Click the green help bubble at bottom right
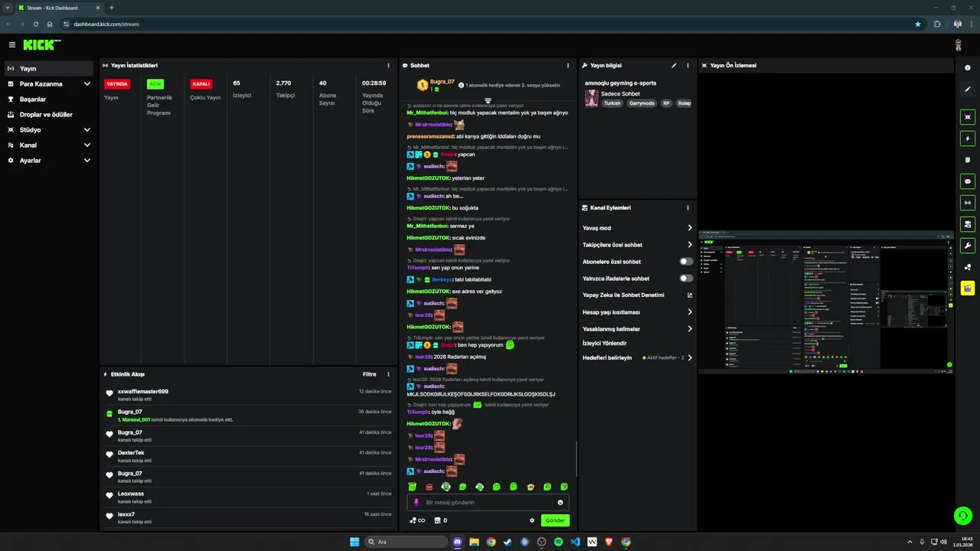Viewport: 980px width, 551px height. [962, 515]
